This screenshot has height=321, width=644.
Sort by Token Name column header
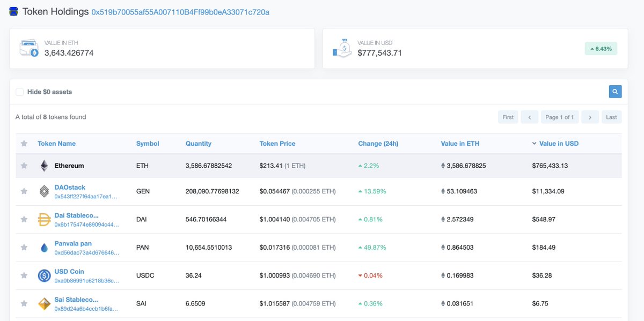pyautogui.click(x=56, y=144)
